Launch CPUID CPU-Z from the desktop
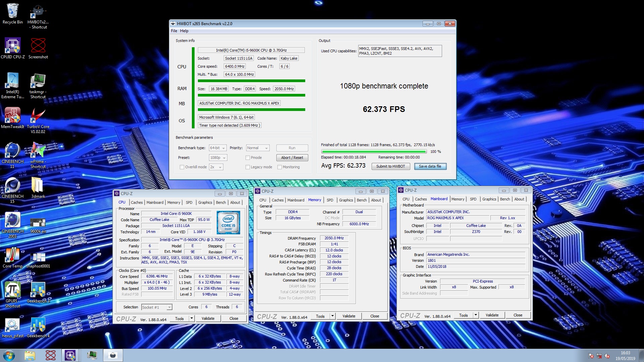644x362 pixels. pos(12,49)
